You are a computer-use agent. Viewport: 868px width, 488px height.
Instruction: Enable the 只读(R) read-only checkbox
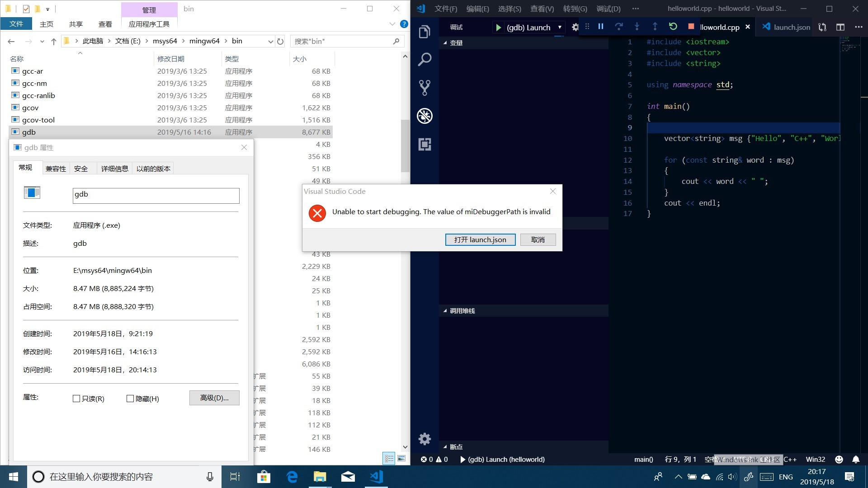(76, 399)
